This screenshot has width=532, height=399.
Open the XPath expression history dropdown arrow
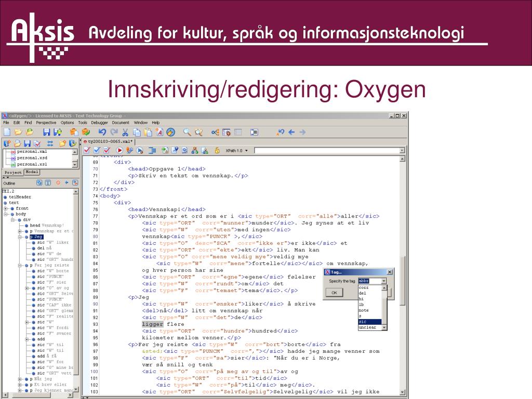(x=402, y=150)
